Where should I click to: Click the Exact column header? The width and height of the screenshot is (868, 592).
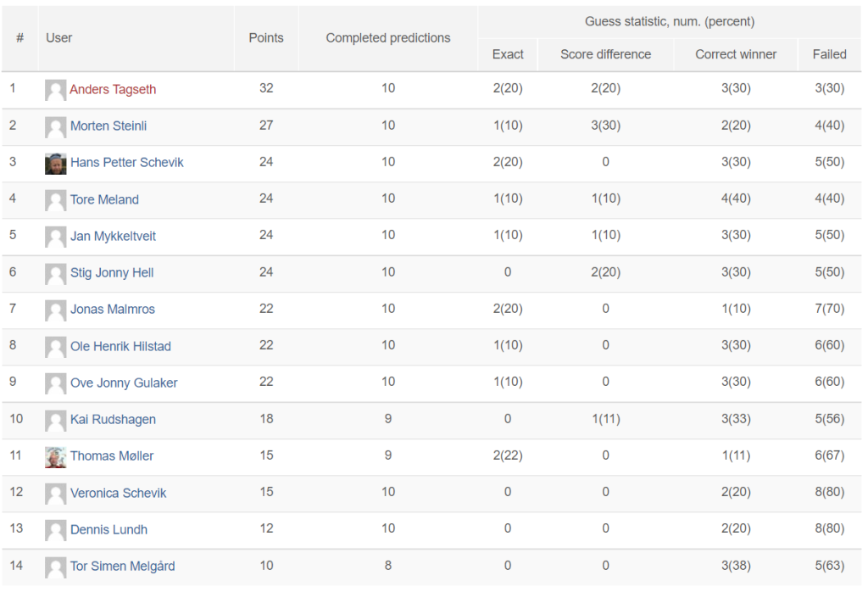click(x=508, y=54)
